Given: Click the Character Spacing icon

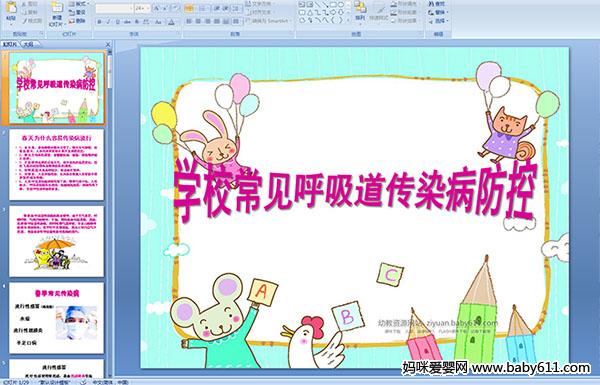Looking at the screenshot, I should 146,22.
